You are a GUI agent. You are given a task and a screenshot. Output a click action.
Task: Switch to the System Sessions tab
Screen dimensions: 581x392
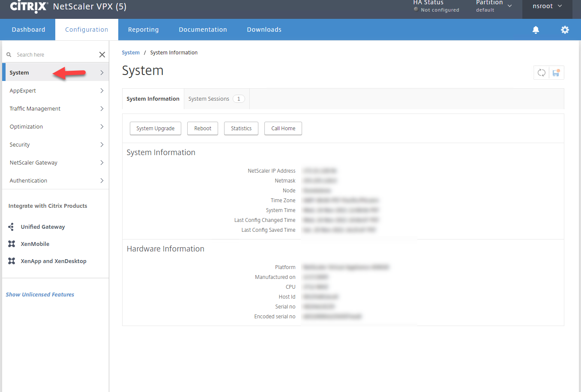tap(216, 99)
